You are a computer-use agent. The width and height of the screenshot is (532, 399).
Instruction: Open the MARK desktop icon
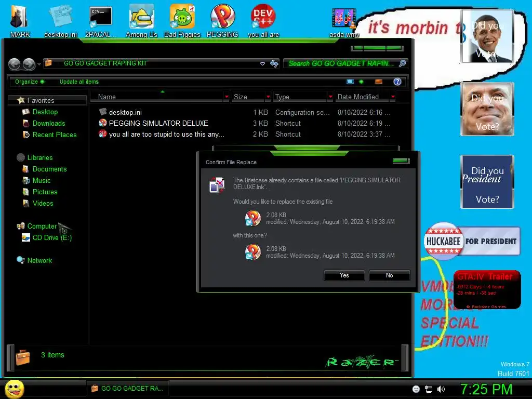20,20
